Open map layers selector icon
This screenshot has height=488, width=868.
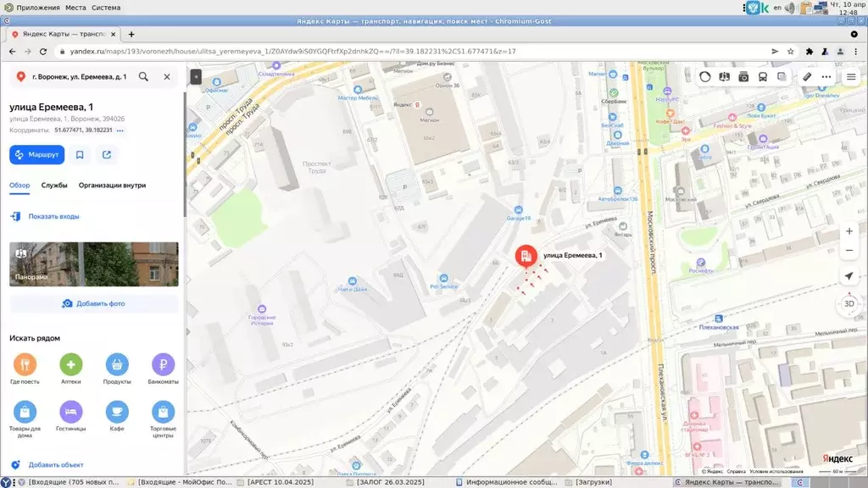point(782,77)
